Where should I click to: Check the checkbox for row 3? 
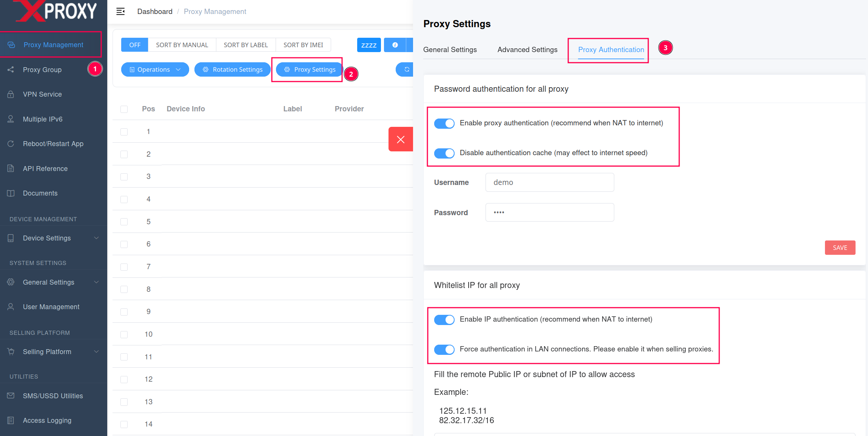point(124,177)
